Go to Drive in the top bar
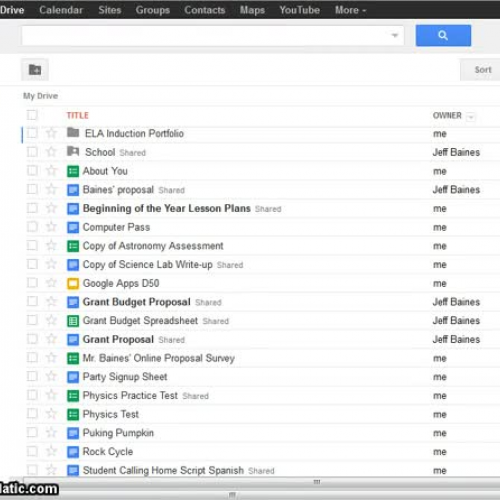 12,10
